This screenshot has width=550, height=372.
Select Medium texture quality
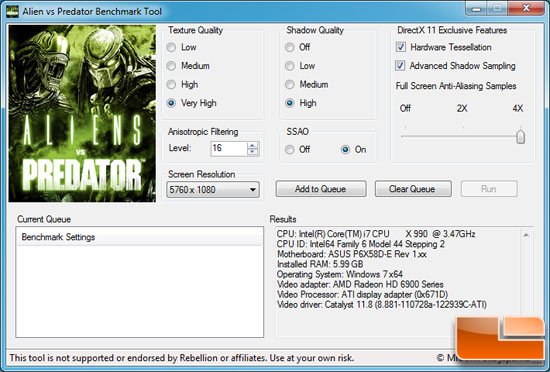coord(171,66)
